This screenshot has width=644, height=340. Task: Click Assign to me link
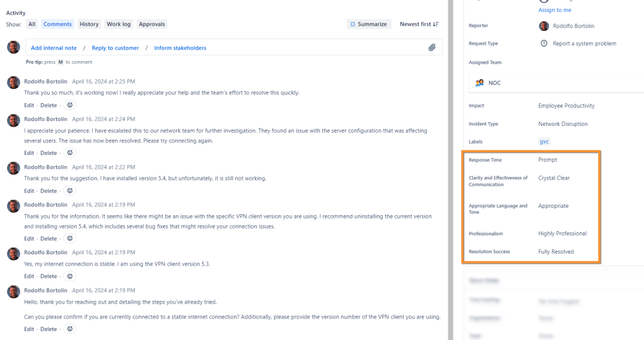coord(555,10)
